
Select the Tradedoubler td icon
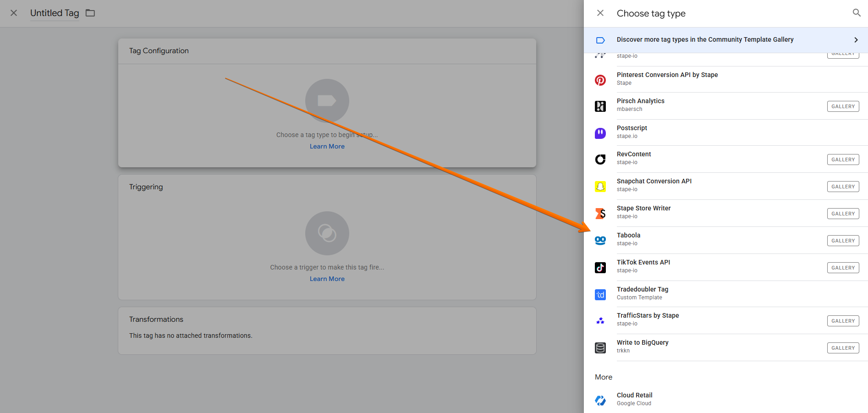pyautogui.click(x=600, y=295)
